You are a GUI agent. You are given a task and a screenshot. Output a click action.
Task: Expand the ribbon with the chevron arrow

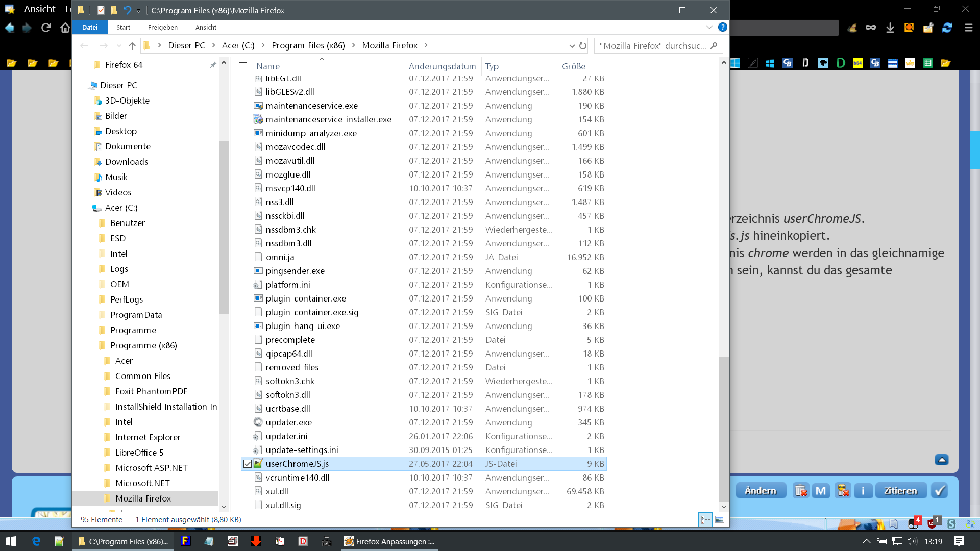click(709, 27)
